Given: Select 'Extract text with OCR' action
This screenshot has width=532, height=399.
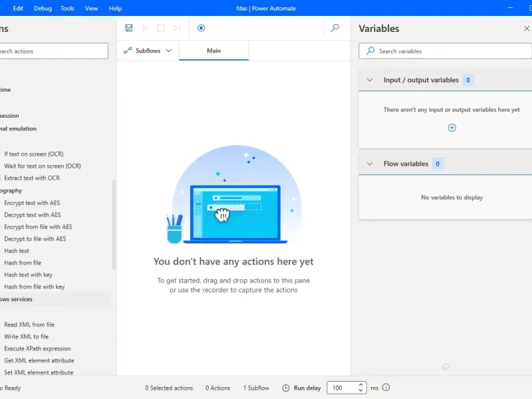Looking at the screenshot, I should (x=32, y=178).
